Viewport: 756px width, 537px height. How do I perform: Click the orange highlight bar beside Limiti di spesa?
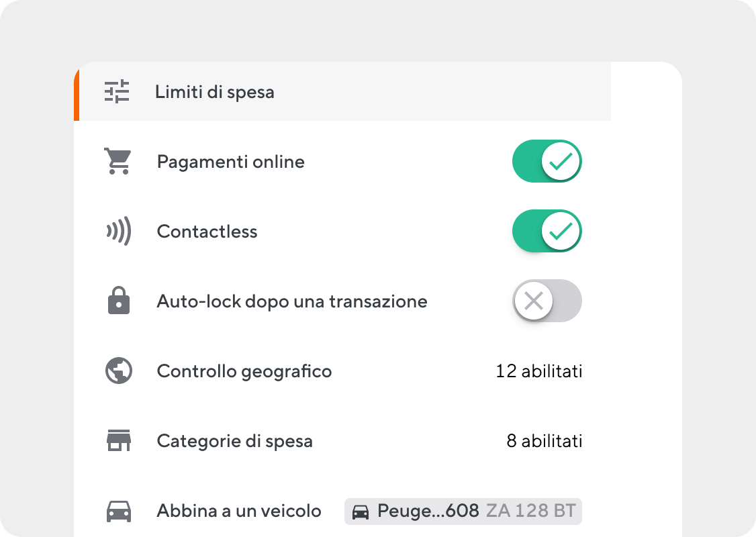point(76,91)
